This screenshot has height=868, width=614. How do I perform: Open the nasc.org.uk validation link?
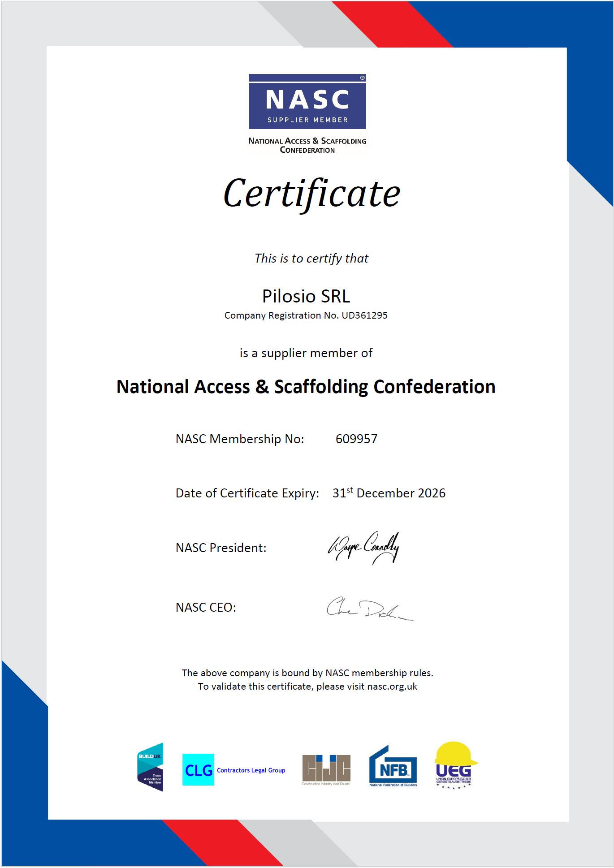point(392,687)
